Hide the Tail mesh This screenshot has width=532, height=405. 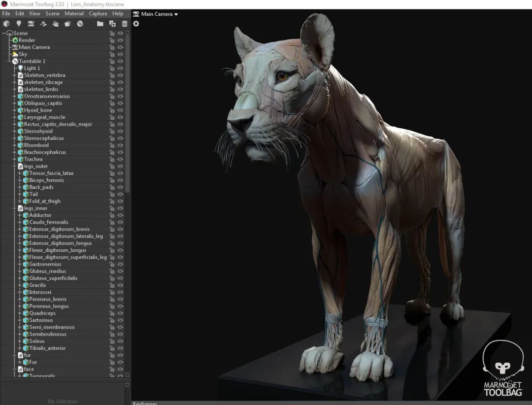(120, 194)
